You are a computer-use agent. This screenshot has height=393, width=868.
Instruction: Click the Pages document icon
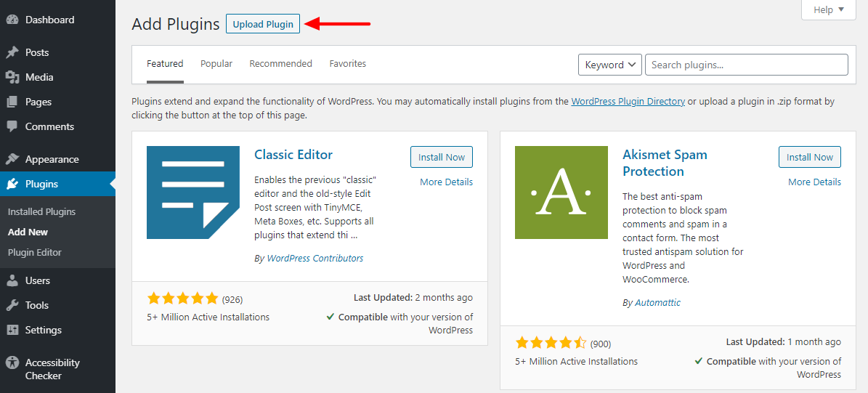(x=12, y=102)
